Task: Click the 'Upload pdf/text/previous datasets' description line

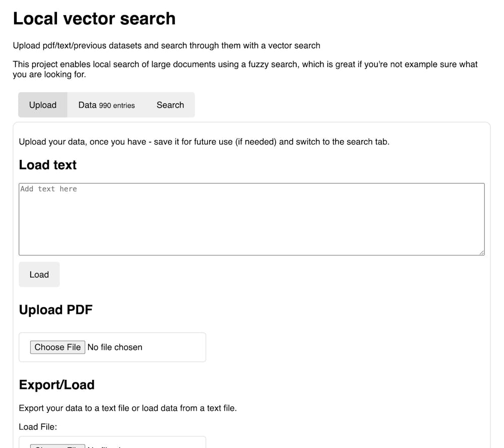Action: click(166, 45)
